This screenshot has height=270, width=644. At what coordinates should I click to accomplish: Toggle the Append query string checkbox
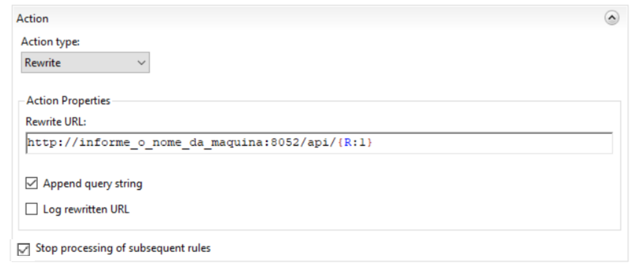[32, 184]
